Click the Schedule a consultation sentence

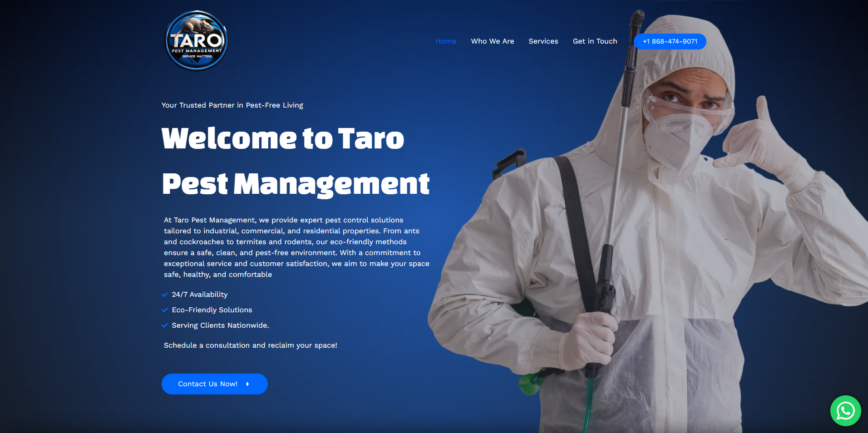coord(251,345)
